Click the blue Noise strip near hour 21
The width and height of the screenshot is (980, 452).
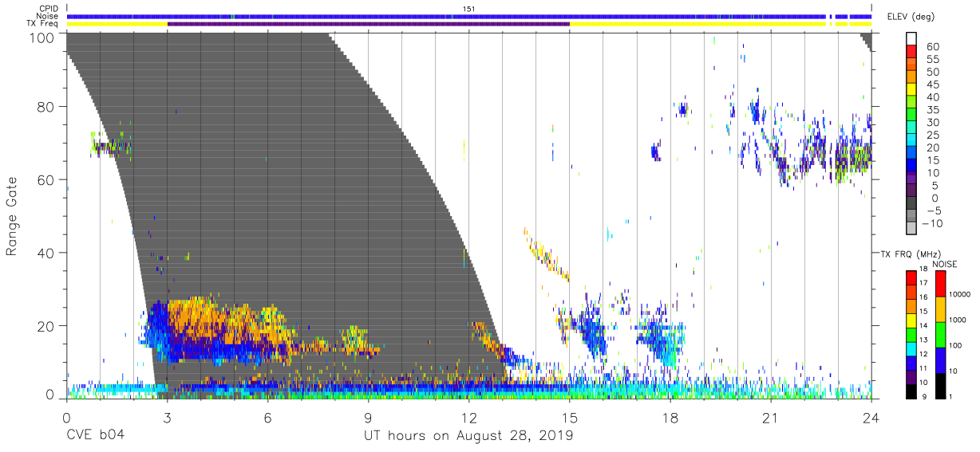771,16
